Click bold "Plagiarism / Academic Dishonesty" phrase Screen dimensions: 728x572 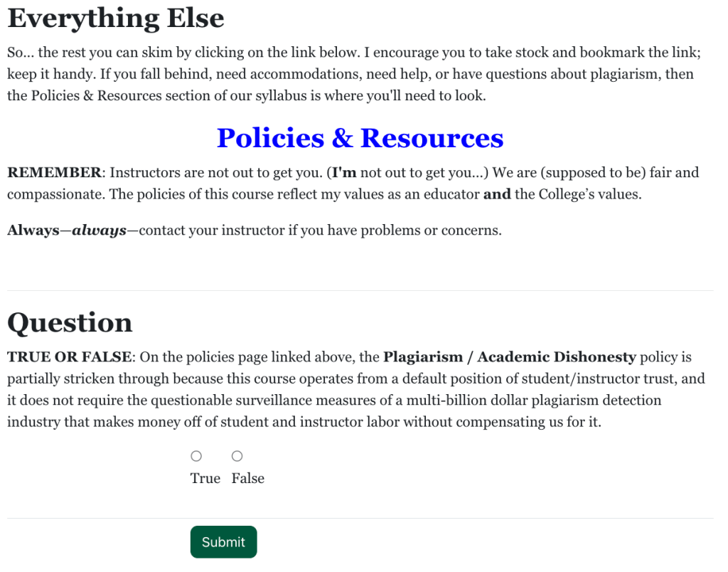pyautogui.click(x=509, y=357)
